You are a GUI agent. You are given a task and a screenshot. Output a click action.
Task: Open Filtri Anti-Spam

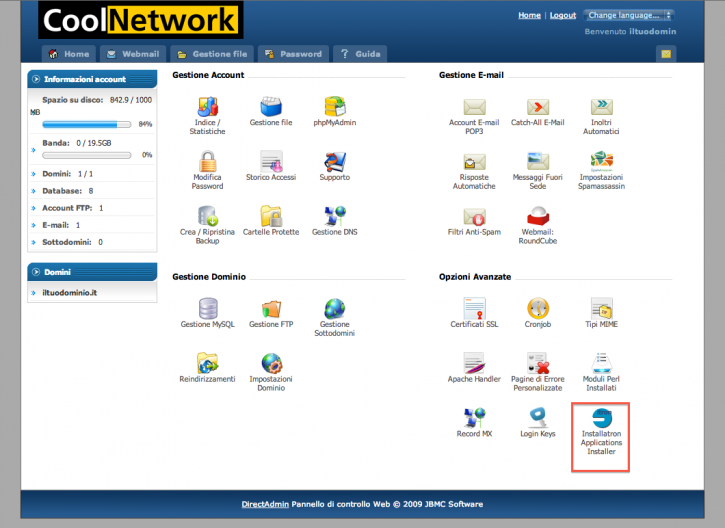click(x=474, y=216)
